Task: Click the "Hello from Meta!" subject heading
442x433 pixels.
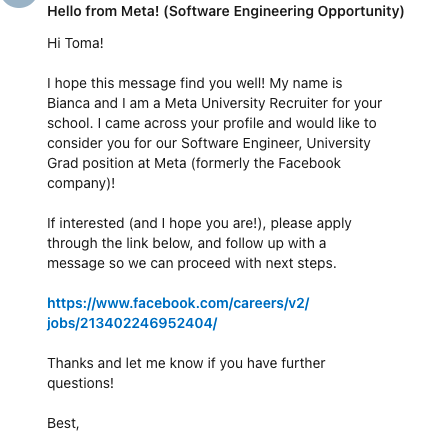Action: tap(103, 11)
